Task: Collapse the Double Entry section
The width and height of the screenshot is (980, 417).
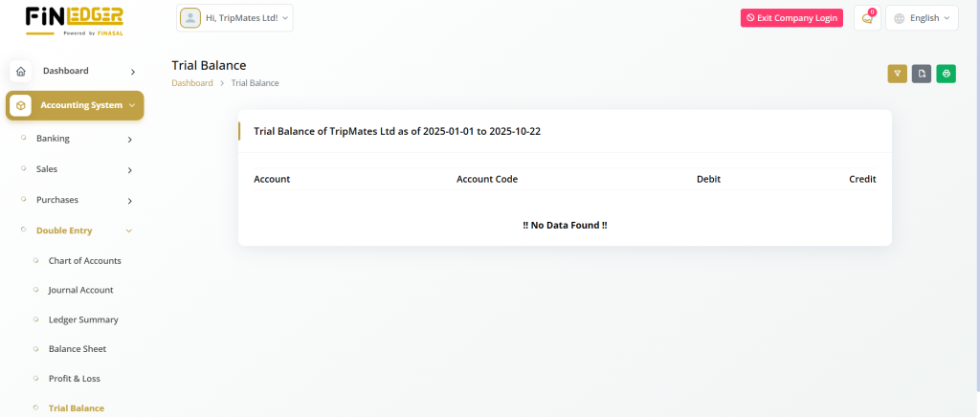Action: click(x=84, y=230)
